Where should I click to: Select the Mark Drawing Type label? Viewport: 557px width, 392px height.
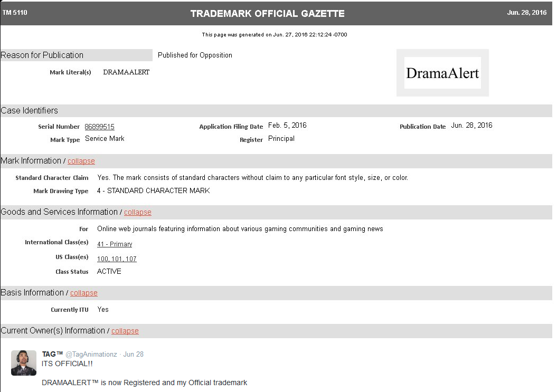[x=61, y=191]
